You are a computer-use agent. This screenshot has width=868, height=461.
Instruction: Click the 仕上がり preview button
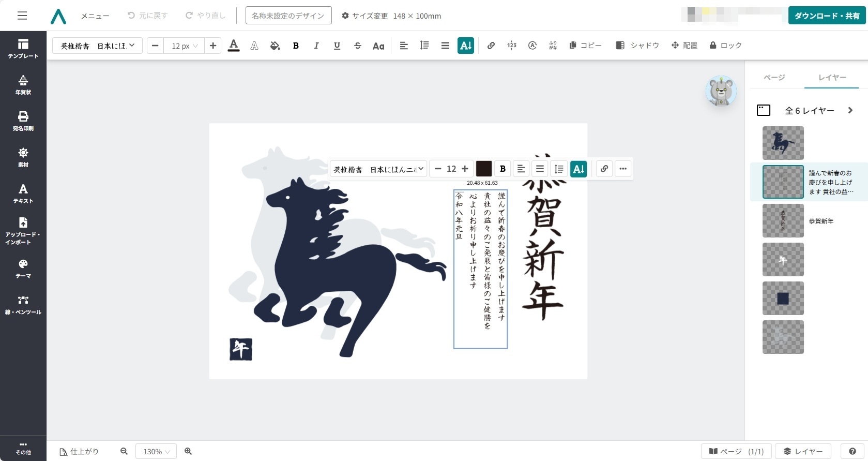coord(79,451)
